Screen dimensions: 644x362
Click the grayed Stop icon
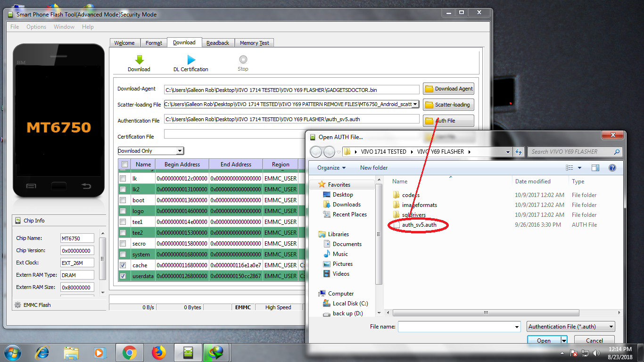coord(243,59)
